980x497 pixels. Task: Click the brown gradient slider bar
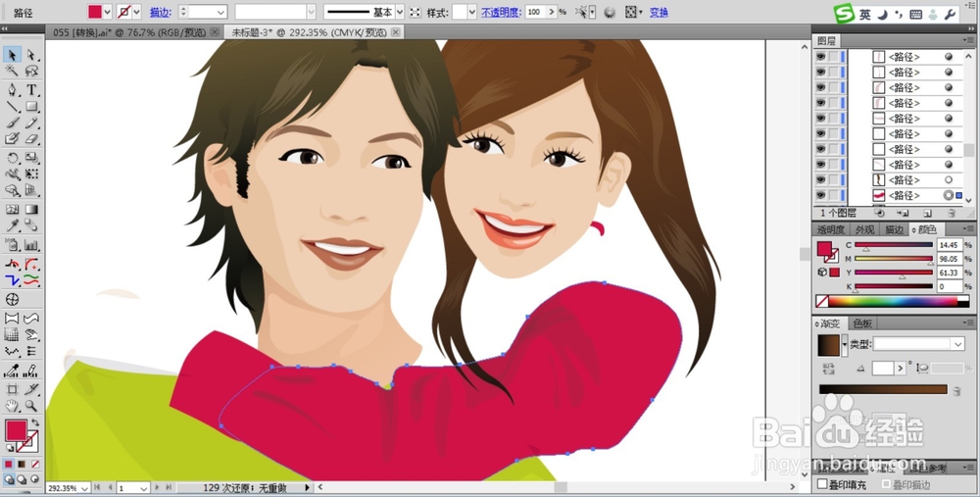883,389
